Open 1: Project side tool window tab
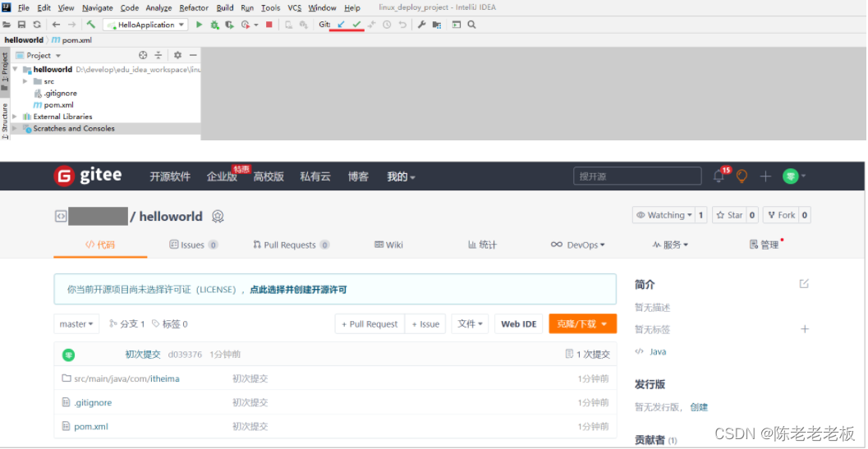The width and height of the screenshot is (868, 449). point(5,72)
